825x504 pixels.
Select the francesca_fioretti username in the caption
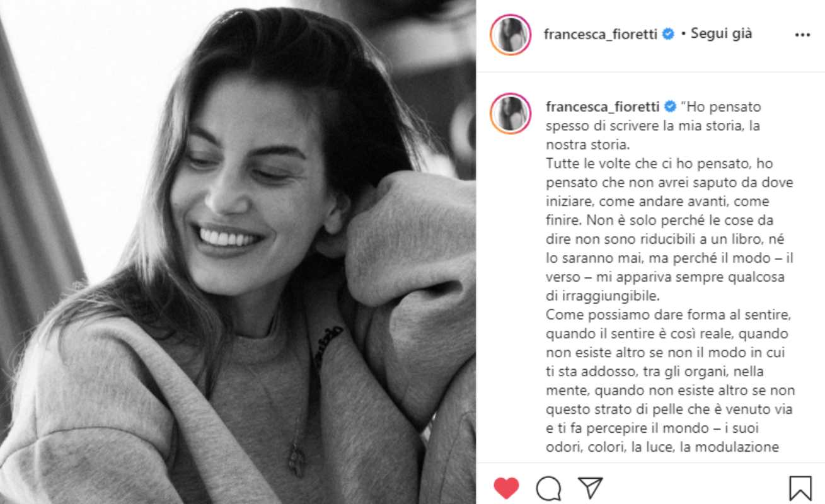pos(602,107)
